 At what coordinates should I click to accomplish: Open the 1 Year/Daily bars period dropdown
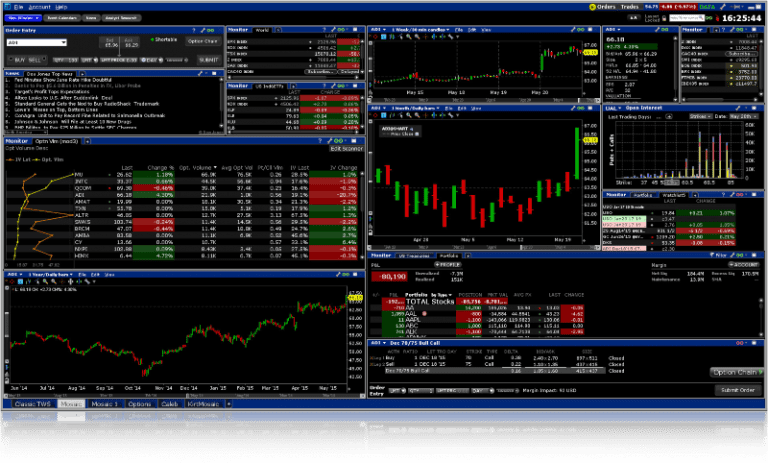coord(51,274)
